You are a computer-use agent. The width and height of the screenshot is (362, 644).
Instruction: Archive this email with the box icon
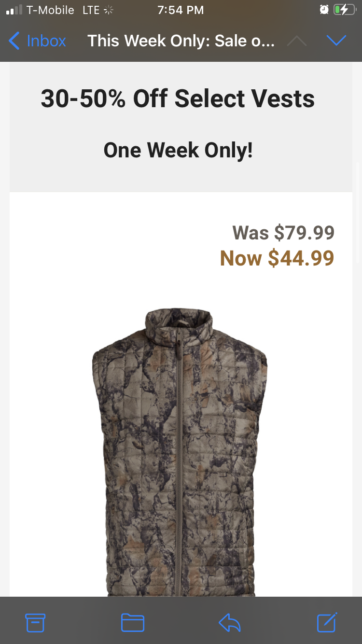[x=35, y=623]
